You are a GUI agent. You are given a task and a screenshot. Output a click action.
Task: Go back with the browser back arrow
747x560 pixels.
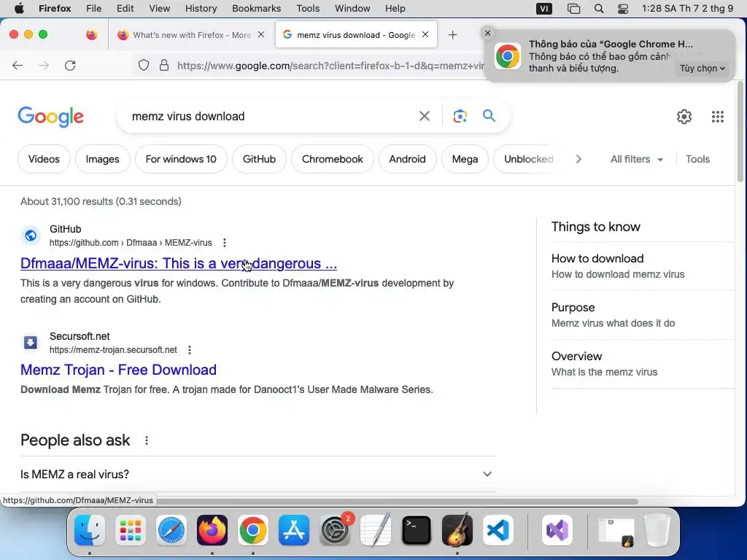point(18,65)
